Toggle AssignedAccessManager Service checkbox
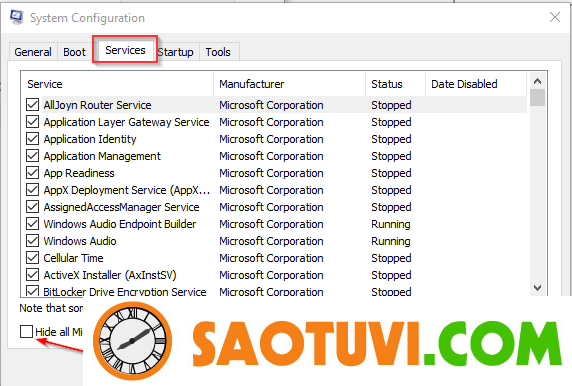The height and width of the screenshot is (386, 572). (x=32, y=207)
